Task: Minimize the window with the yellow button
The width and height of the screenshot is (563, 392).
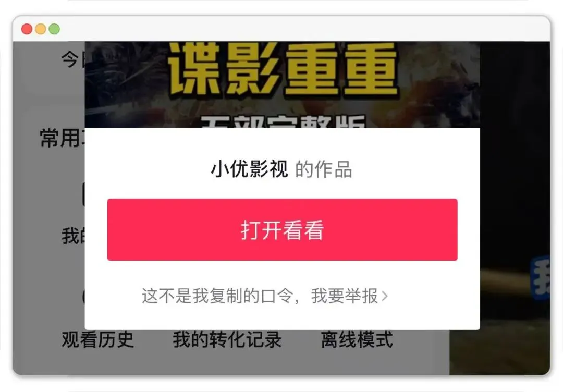Action: coord(41,29)
